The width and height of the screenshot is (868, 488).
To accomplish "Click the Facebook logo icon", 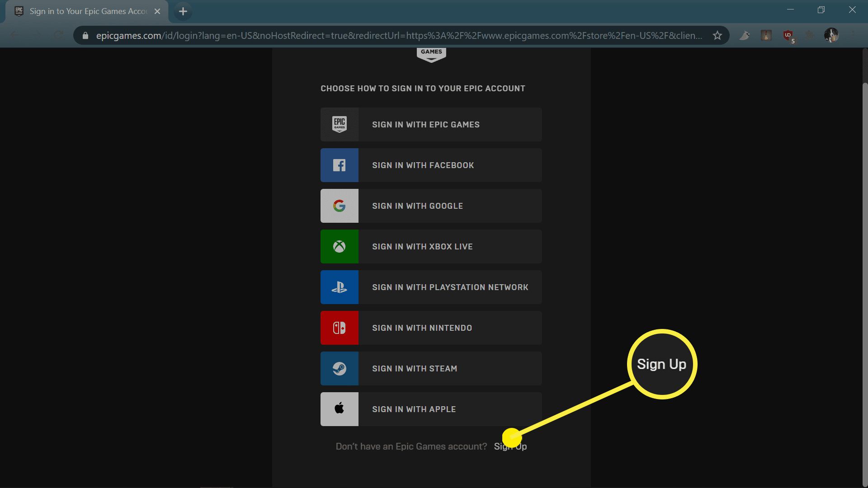I will (x=340, y=165).
